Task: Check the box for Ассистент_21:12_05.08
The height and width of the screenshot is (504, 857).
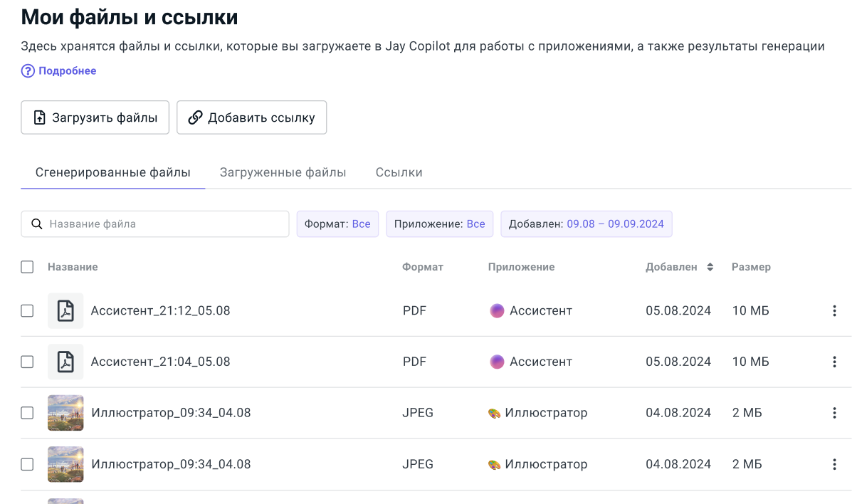Action: 27,311
